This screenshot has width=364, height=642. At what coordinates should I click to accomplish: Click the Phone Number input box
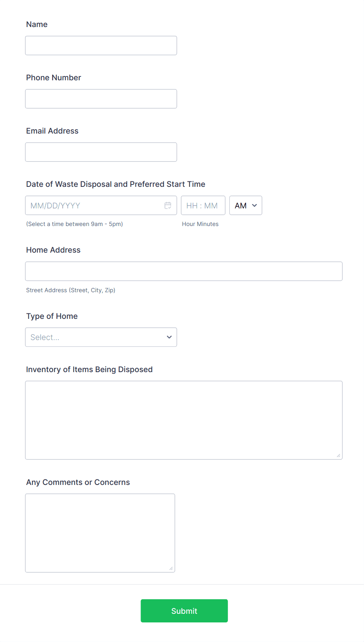click(x=101, y=99)
